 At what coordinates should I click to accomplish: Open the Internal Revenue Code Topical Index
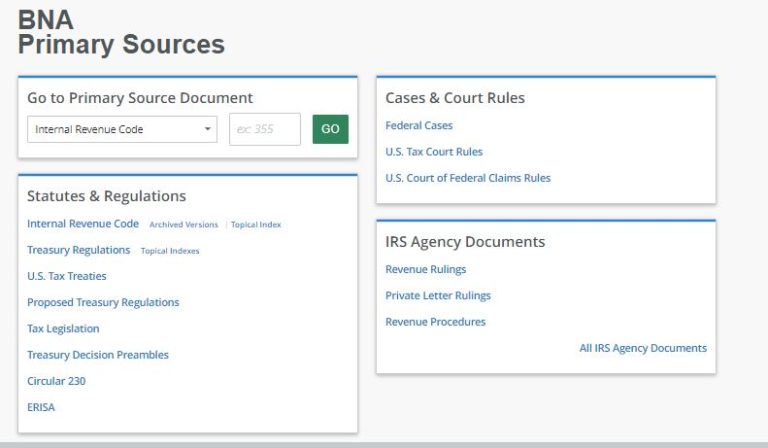click(x=256, y=225)
